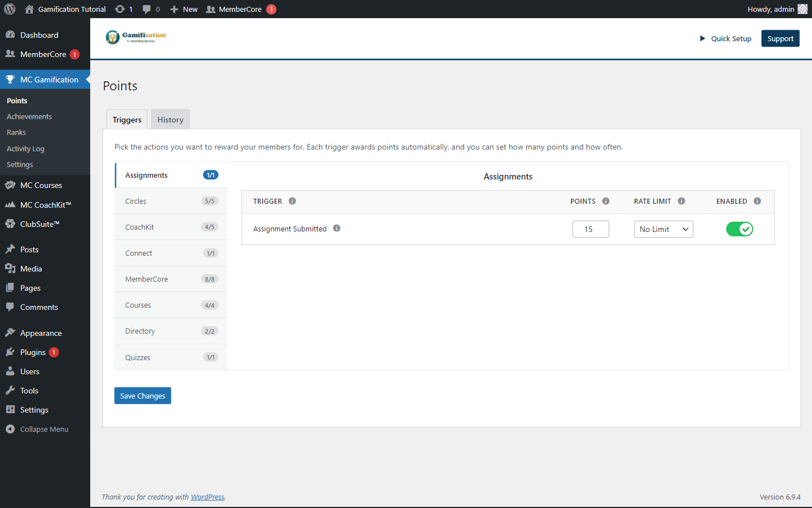The height and width of the screenshot is (508, 812).
Task: Click the info icon next to TRIGGER header
Action: [x=292, y=201]
